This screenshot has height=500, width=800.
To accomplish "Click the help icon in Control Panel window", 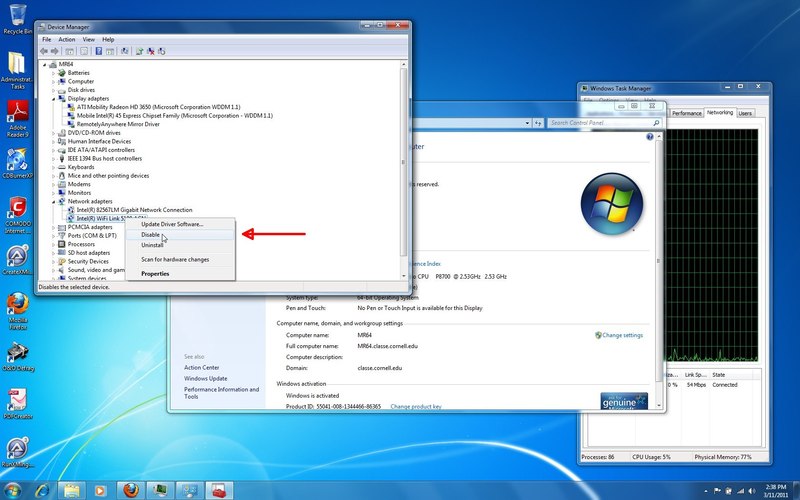I will click(x=649, y=137).
